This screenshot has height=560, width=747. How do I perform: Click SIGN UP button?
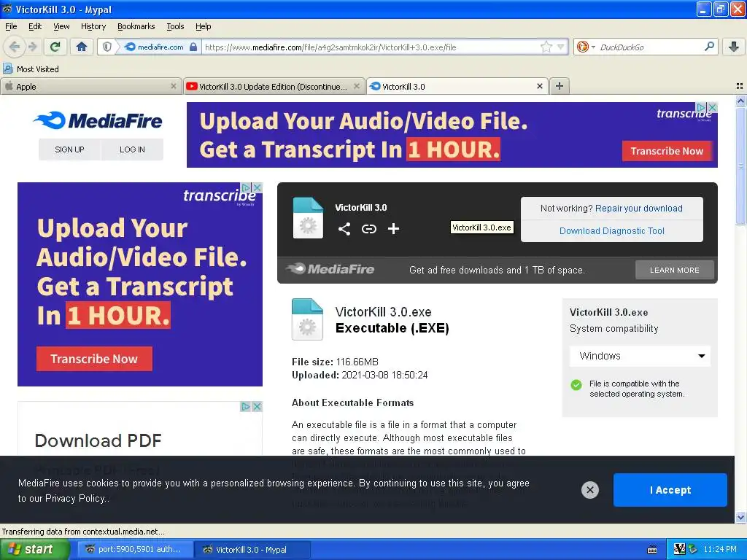click(69, 149)
